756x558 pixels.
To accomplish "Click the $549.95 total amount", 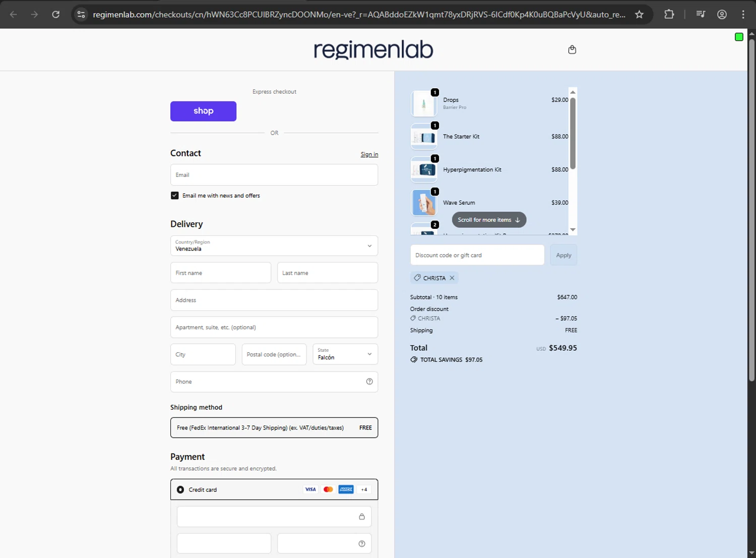I will pos(563,348).
